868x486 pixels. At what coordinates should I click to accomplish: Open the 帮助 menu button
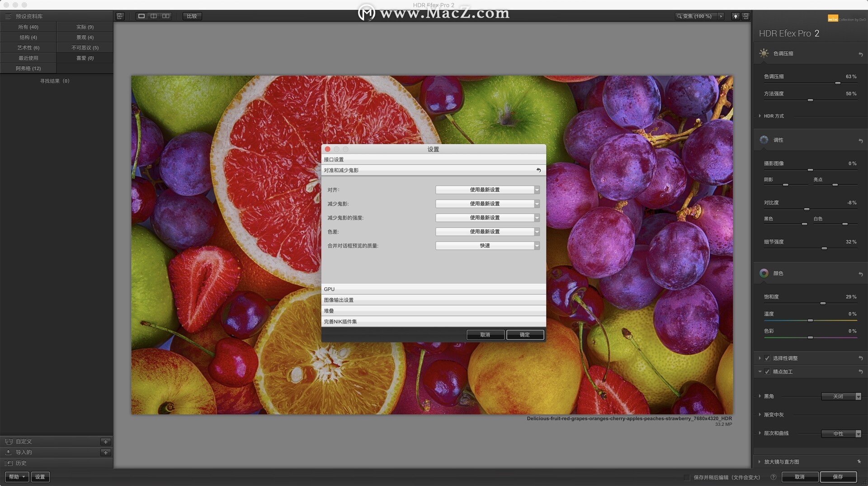click(x=17, y=477)
